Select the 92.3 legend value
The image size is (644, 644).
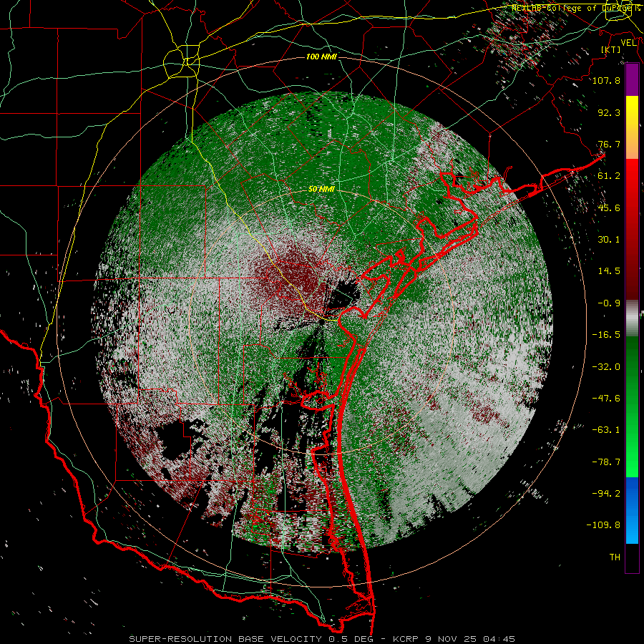click(x=609, y=112)
